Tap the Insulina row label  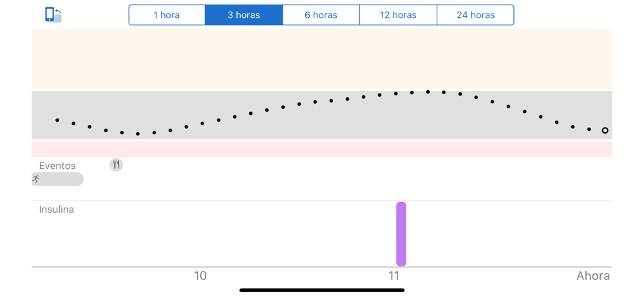[57, 210]
